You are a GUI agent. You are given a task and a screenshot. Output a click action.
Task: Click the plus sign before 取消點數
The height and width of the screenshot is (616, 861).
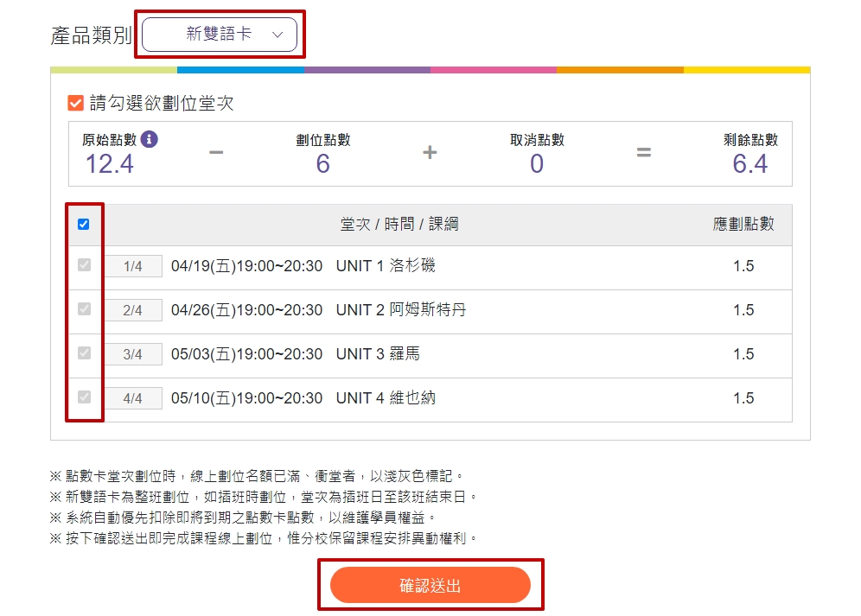(430, 152)
